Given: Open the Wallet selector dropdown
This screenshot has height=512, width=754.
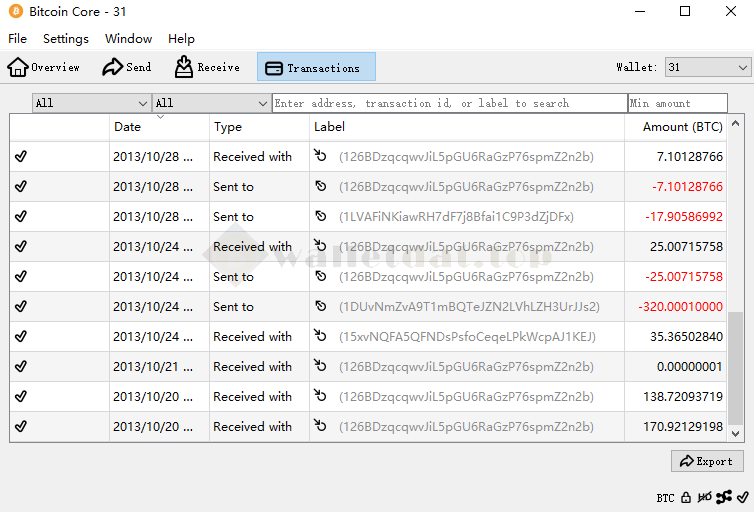Looking at the screenshot, I should [708, 68].
